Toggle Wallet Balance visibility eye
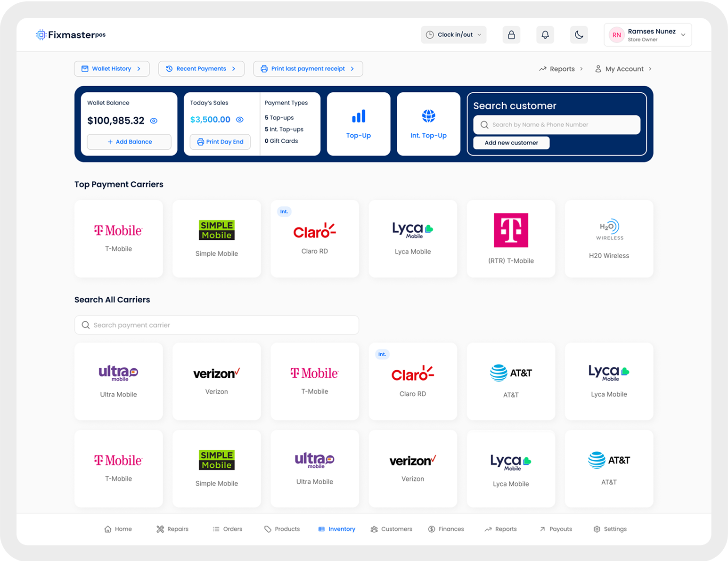 (x=154, y=121)
